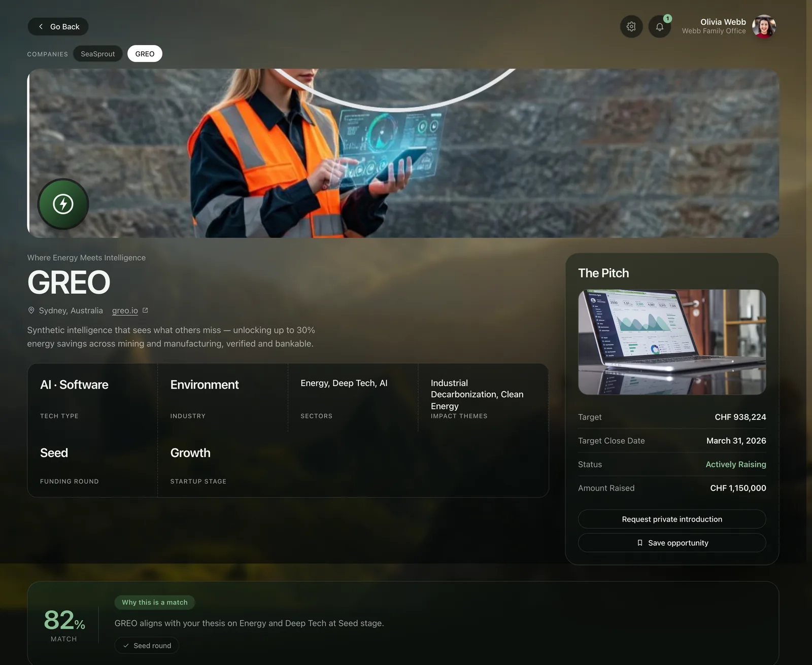Click the 'Growth' startup stage value

pos(190,452)
